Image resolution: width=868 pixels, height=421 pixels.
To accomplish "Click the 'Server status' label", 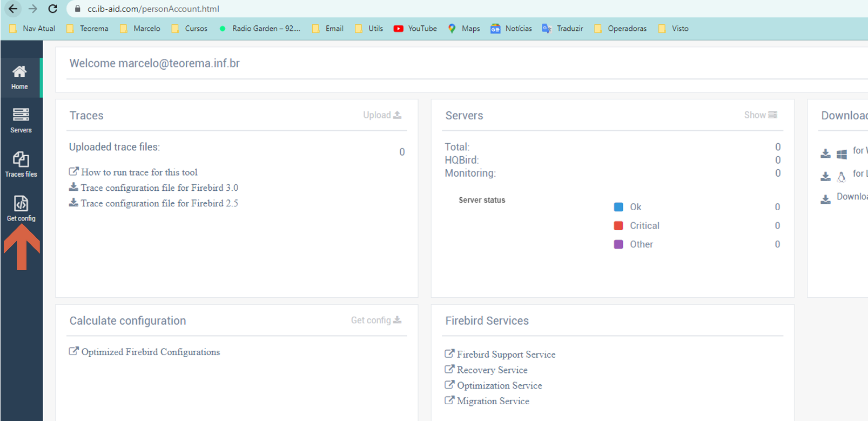I will click(x=482, y=200).
